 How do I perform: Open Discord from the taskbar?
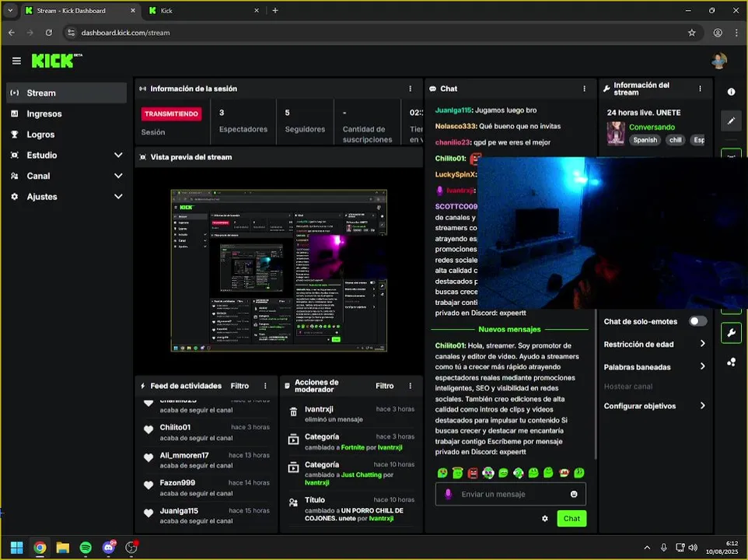pos(109,548)
